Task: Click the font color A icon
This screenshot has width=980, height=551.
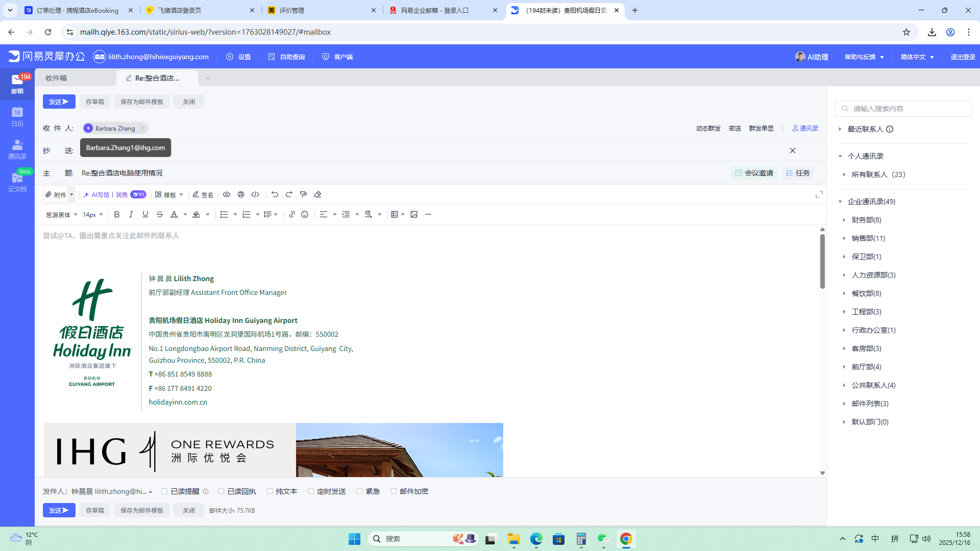Action: (x=174, y=214)
